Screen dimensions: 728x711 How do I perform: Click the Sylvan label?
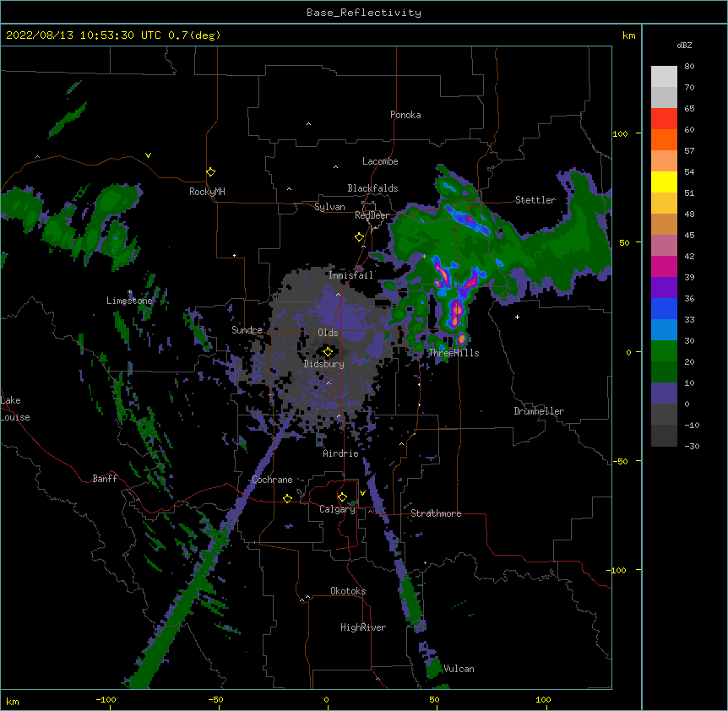pyautogui.click(x=329, y=207)
